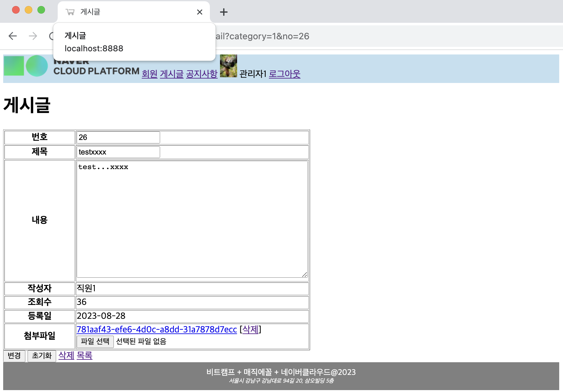Open the 공지사항 navigation link
This screenshot has height=392, width=563.
[202, 74]
